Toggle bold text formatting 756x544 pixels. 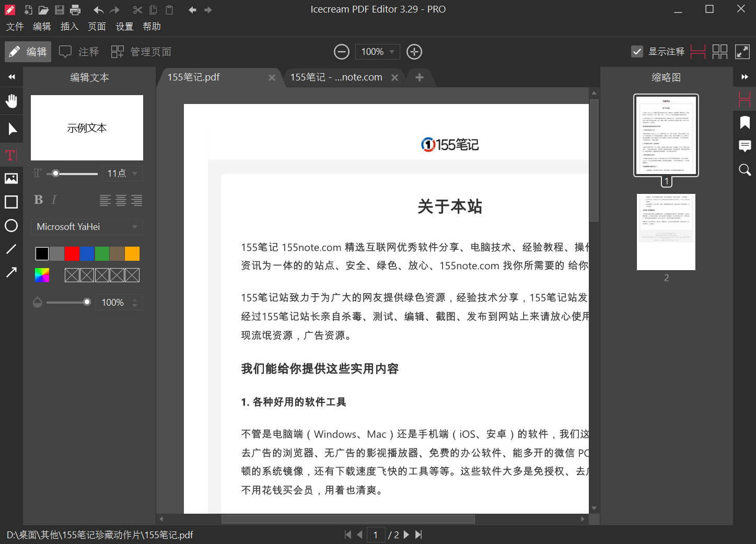38,200
